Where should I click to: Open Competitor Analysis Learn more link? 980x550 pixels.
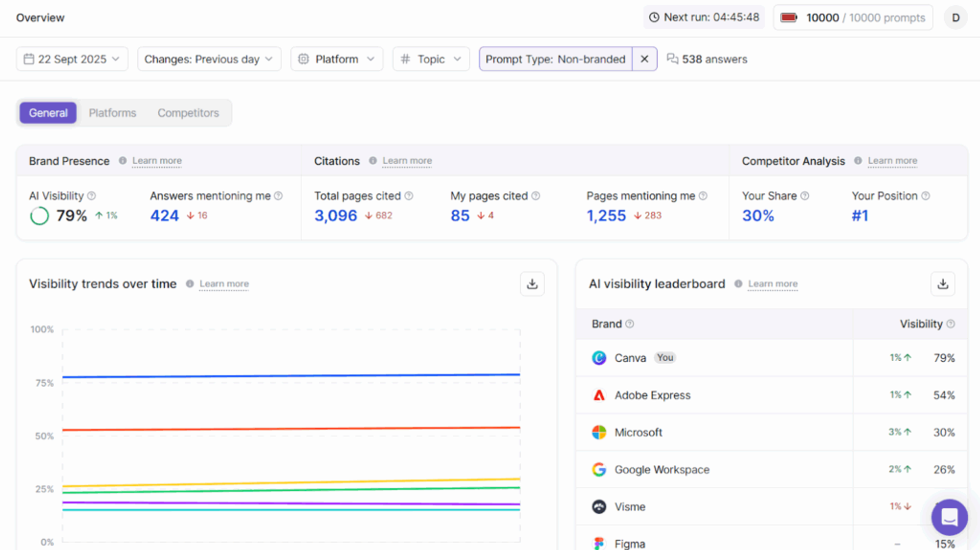(x=892, y=161)
